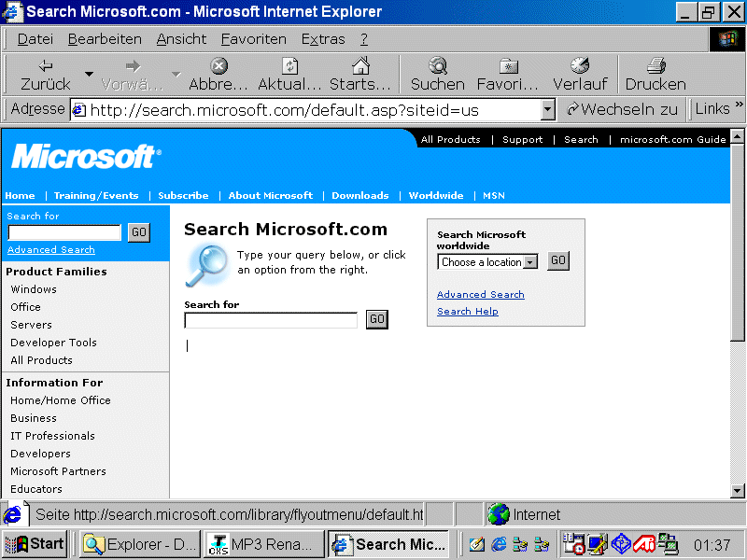
Task: Open the Startseite home icon
Action: (360, 66)
